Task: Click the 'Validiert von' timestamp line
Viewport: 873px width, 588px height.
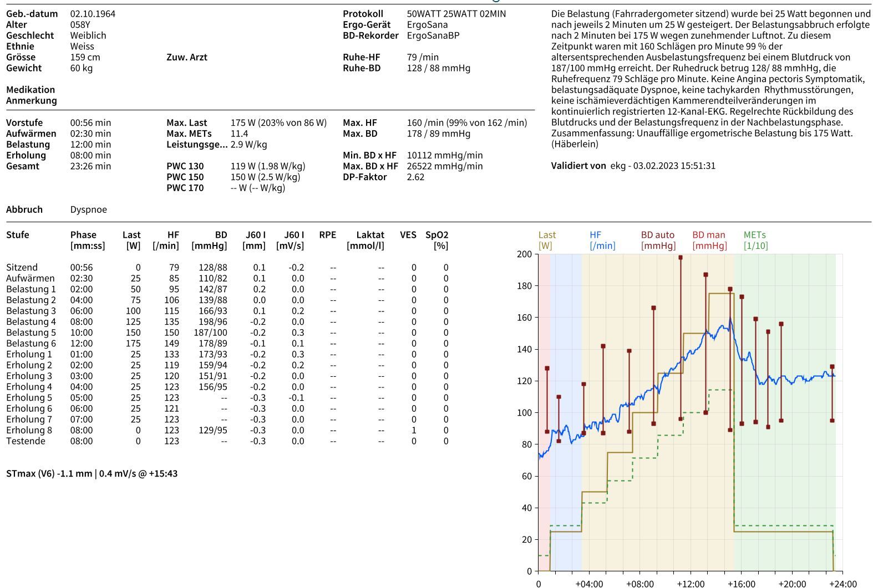Action: [633, 166]
